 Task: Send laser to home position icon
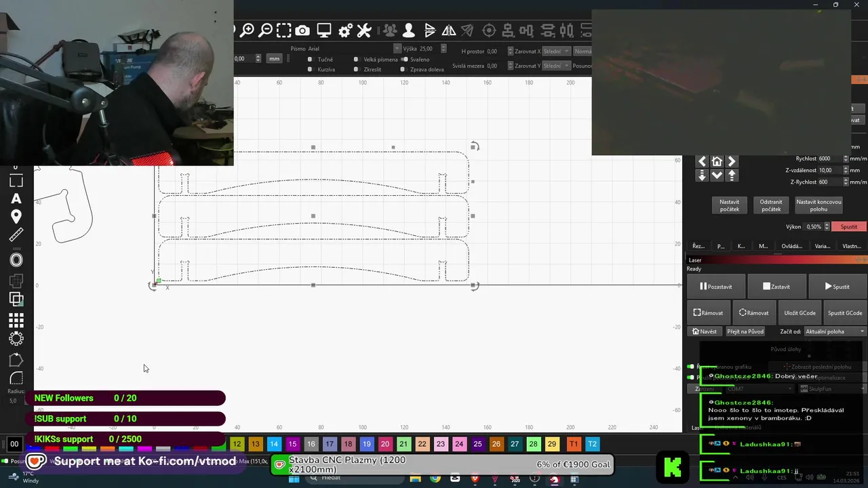717,161
